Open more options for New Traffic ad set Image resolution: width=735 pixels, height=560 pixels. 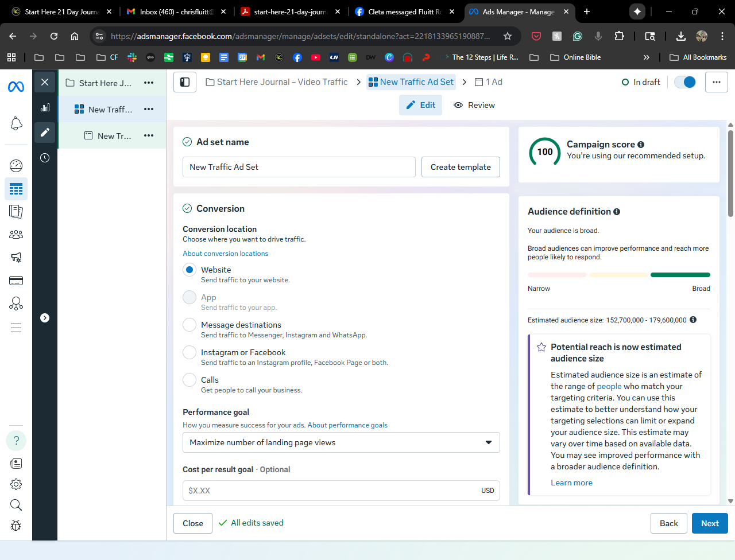[x=149, y=109]
